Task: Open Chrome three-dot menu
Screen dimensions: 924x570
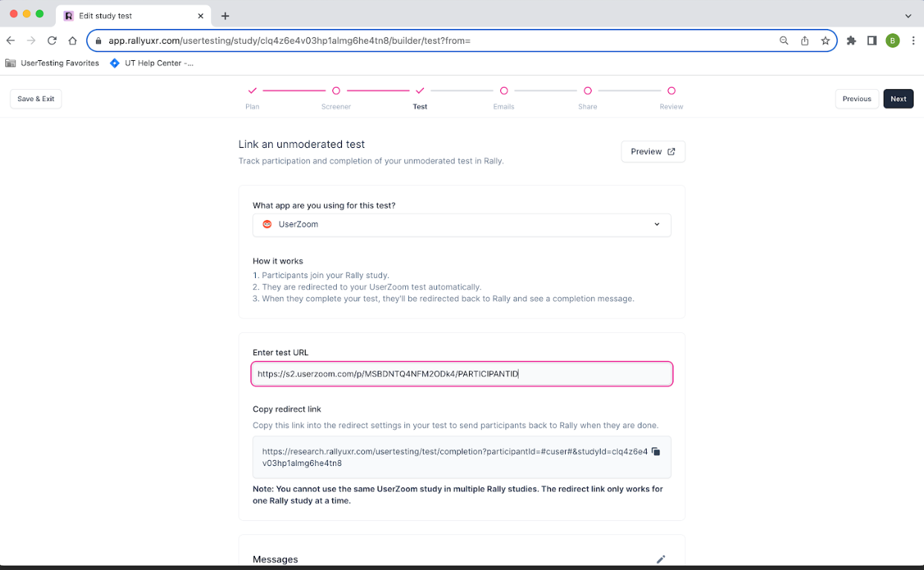Action: click(914, 41)
